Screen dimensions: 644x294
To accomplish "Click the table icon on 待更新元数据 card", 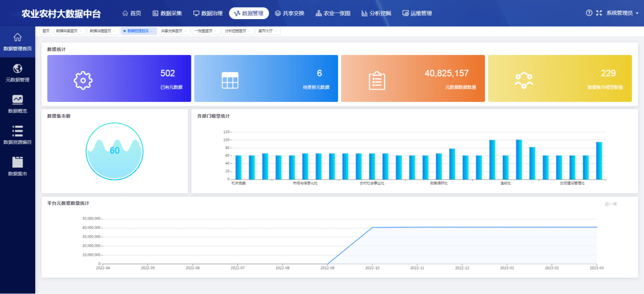I will point(230,80).
